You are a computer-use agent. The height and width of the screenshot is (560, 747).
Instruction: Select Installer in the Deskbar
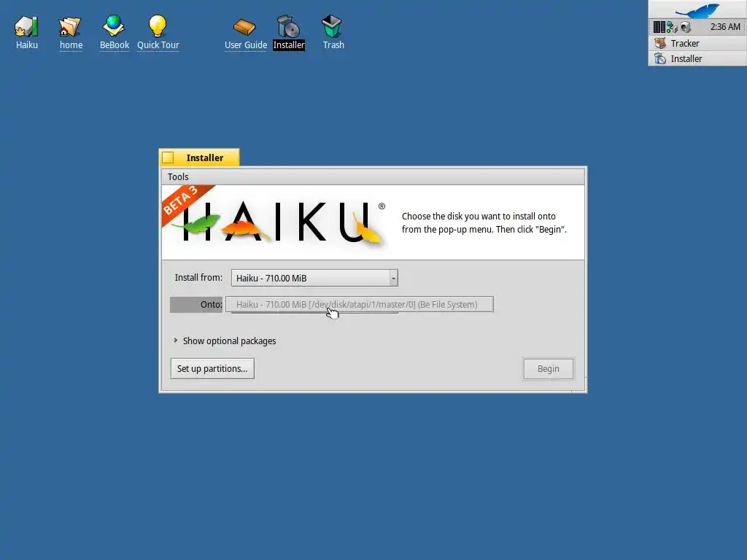pos(697,58)
